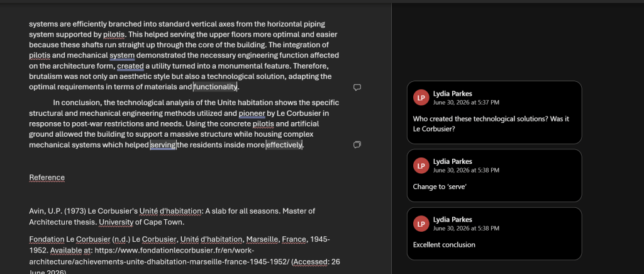Open comment icon beside the 'functionality' line
This screenshot has width=644, height=274.
coord(357,87)
